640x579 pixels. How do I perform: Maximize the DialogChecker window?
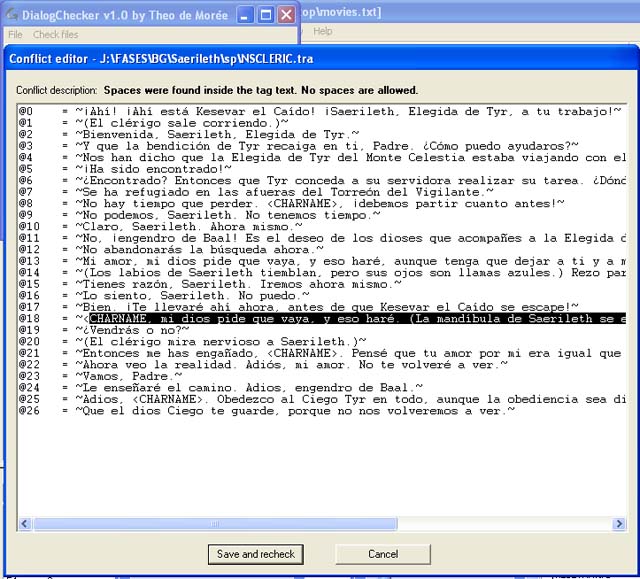tap(265, 14)
